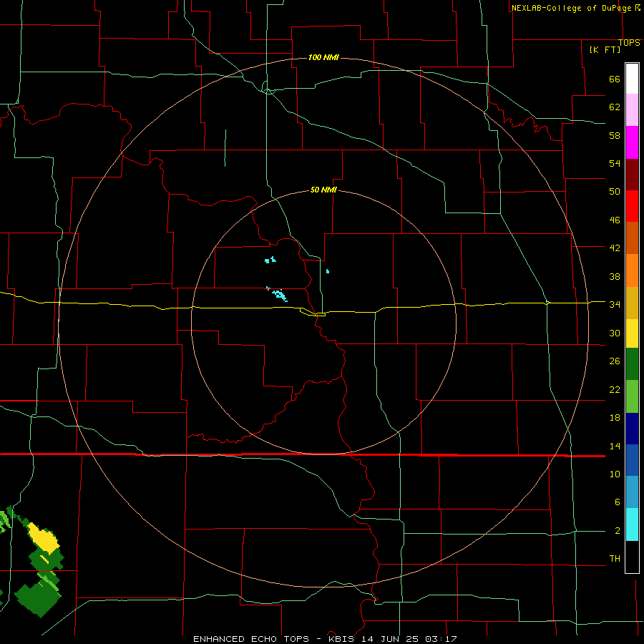The image size is (644, 644).
Task: Click the medium blue legend swatch
Action: [632, 461]
